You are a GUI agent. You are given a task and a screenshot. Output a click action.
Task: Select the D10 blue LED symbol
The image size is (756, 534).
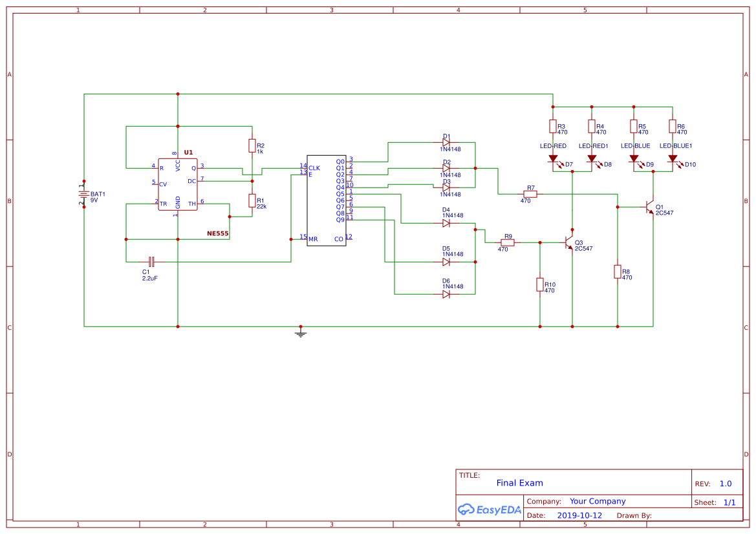click(x=673, y=158)
